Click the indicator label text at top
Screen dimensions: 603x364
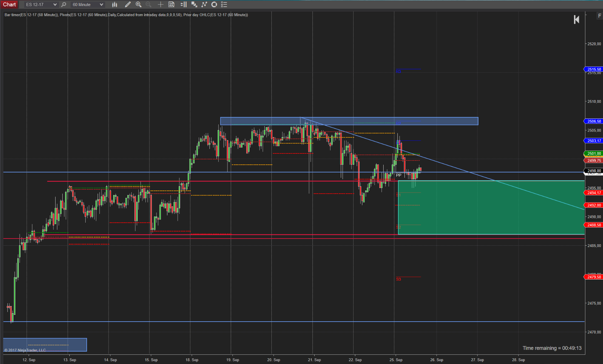(126, 15)
